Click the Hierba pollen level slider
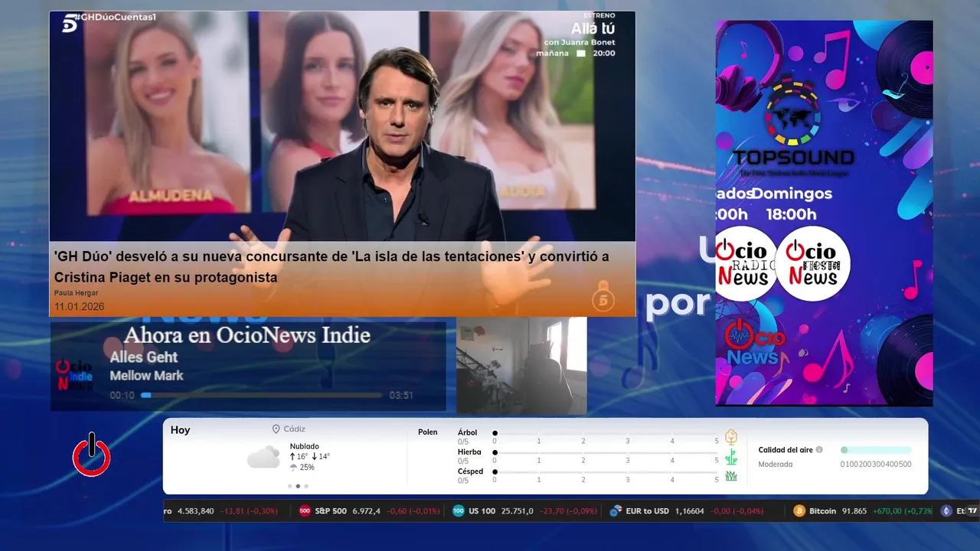 606,453
